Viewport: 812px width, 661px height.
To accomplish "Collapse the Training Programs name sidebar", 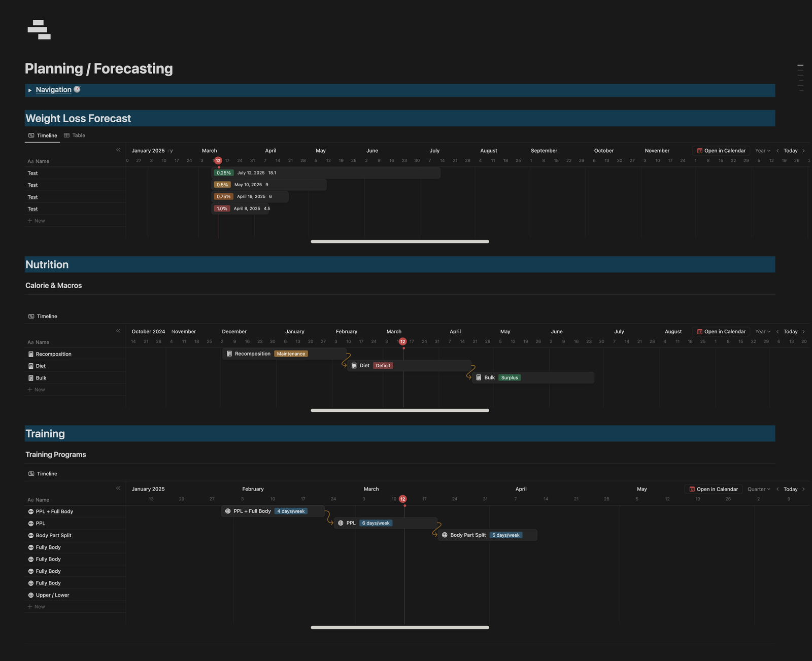I will pos(118,488).
